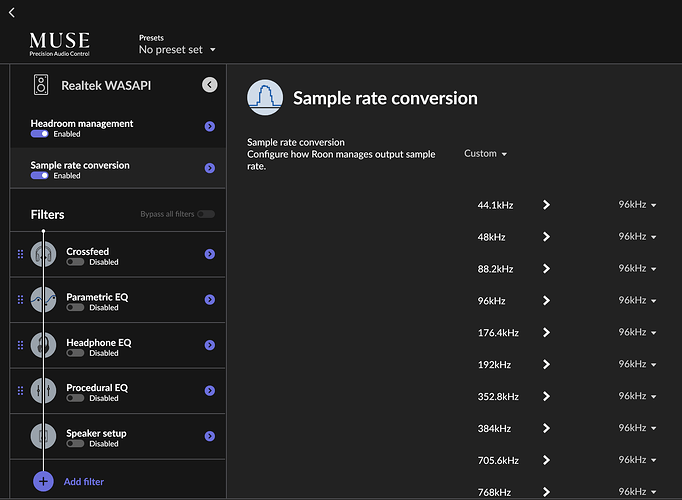Click the Add filter link
Image resolution: width=682 pixels, height=500 pixels.
[x=84, y=482]
